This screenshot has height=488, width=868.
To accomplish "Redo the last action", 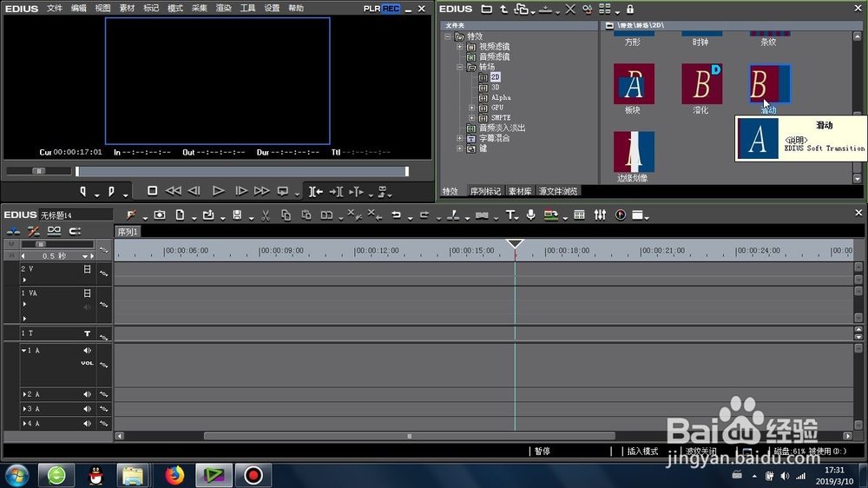I will tap(424, 215).
